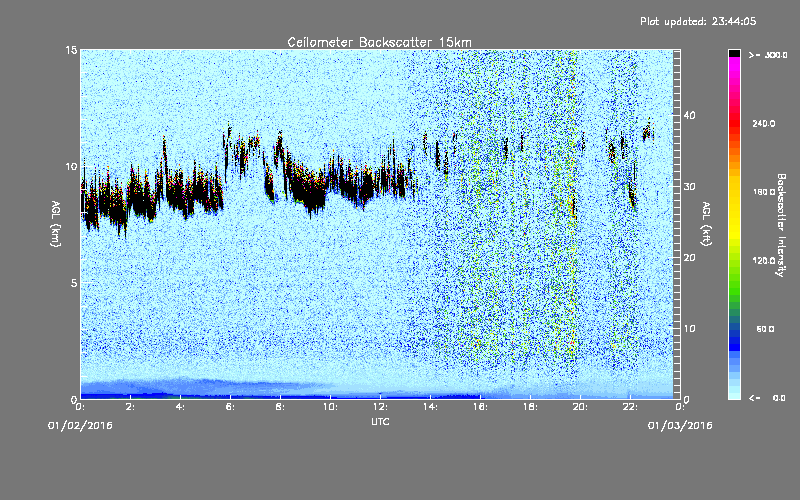Image resolution: width=800 pixels, height=500 pixels.
Task: Click the "5" tick on the km axis
Action: point(74,283)
